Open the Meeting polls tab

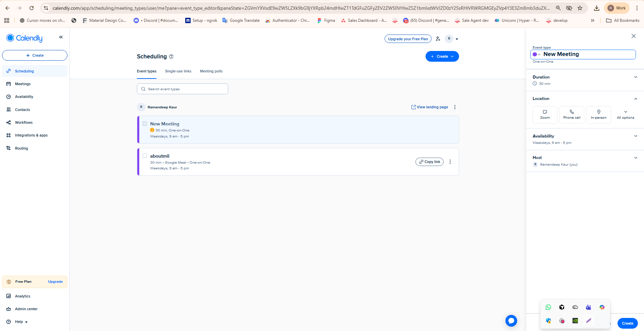click(211, 71)
